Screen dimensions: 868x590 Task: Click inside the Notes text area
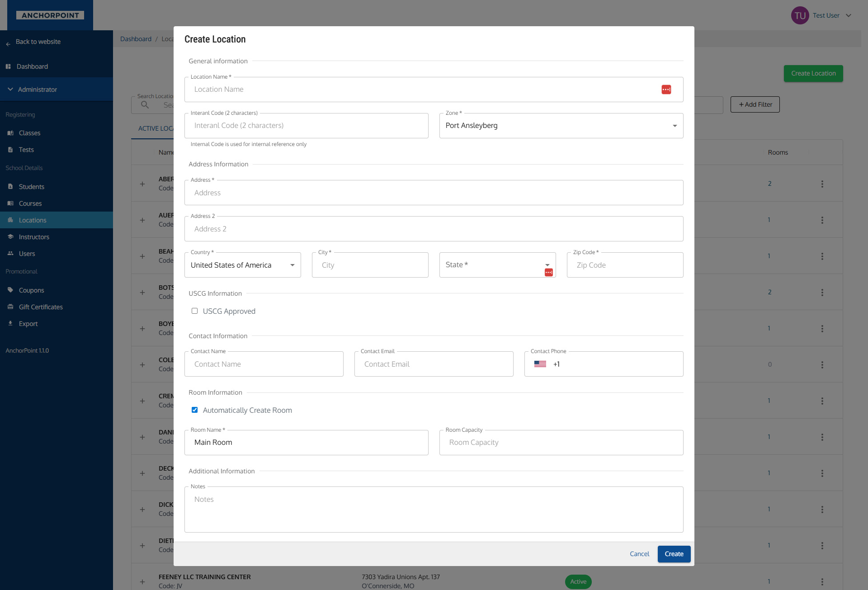[434, 509]
